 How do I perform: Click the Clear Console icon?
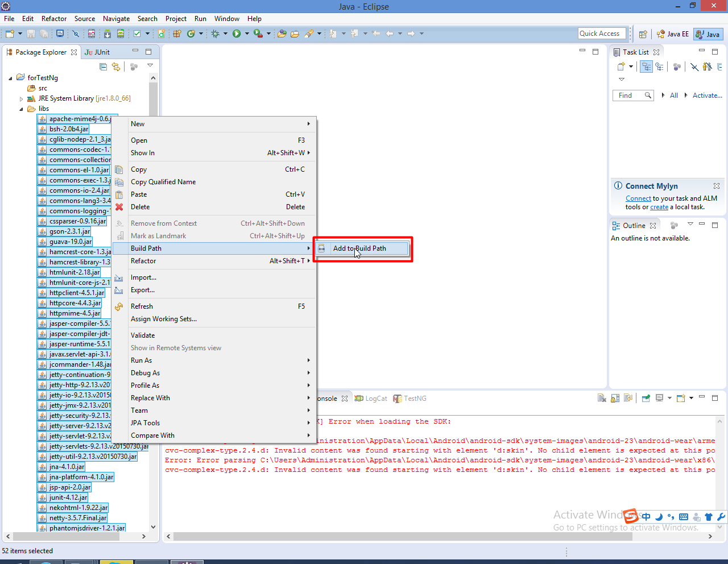602,398
